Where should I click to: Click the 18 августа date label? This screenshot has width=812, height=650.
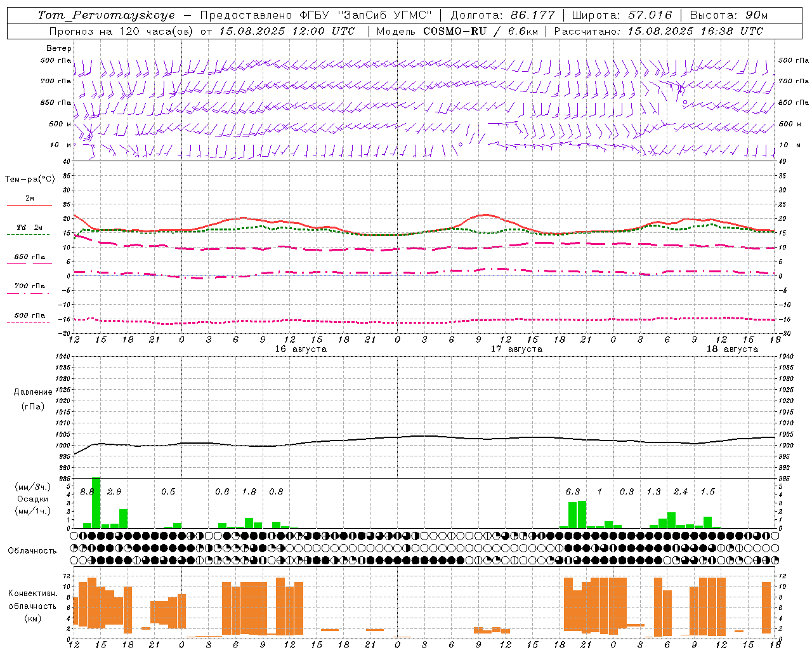click(x=732, y=349)
